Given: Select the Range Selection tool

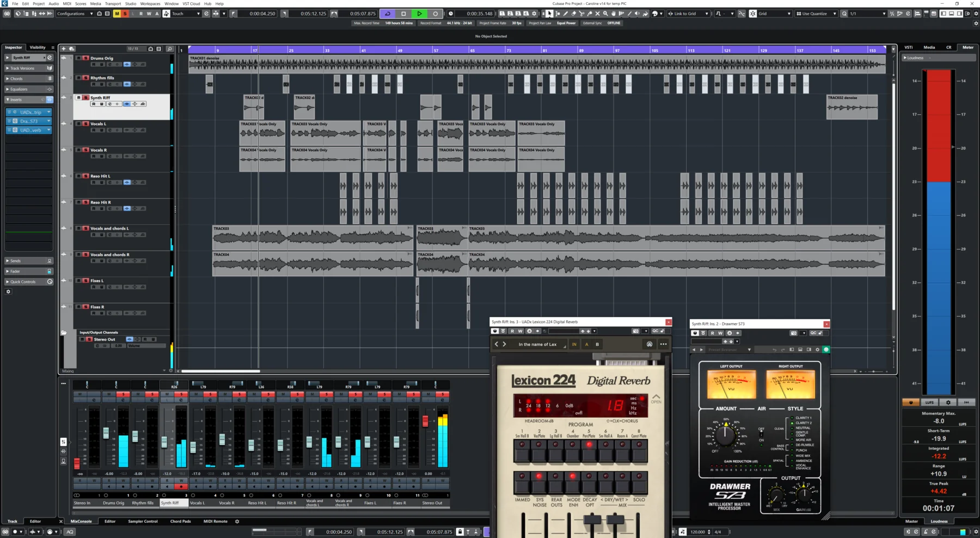Looking at the screenshot, I should (558, 14).
